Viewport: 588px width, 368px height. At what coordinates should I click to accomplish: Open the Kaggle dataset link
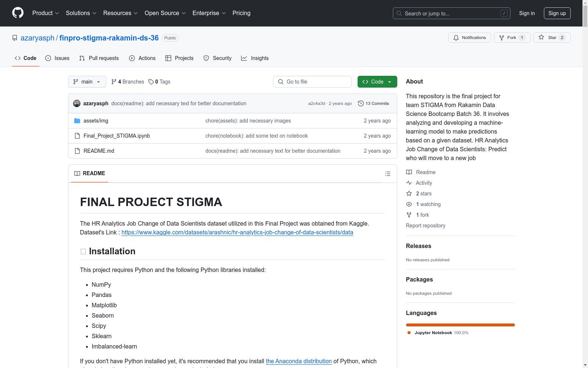237,233
